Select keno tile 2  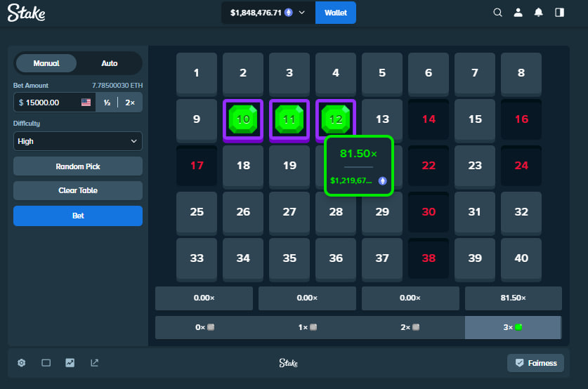pyautogui.click(x=243, y=73)
